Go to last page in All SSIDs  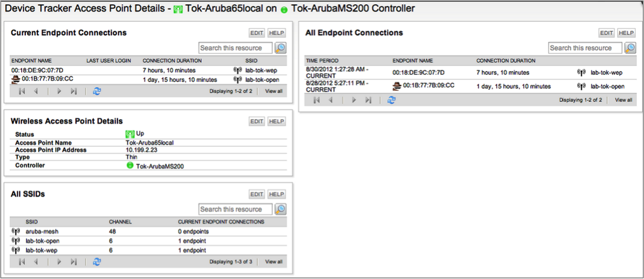[x=73, y=262]
